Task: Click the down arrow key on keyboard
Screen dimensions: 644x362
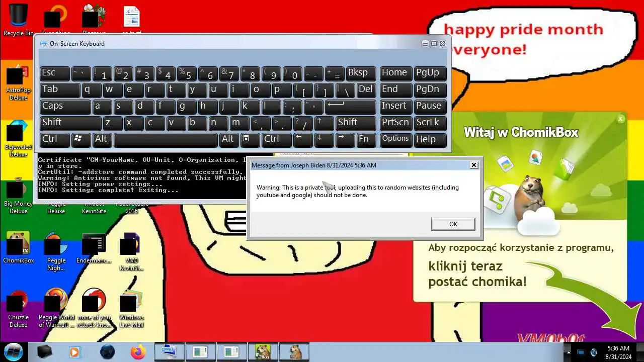Action: (324, 139)
